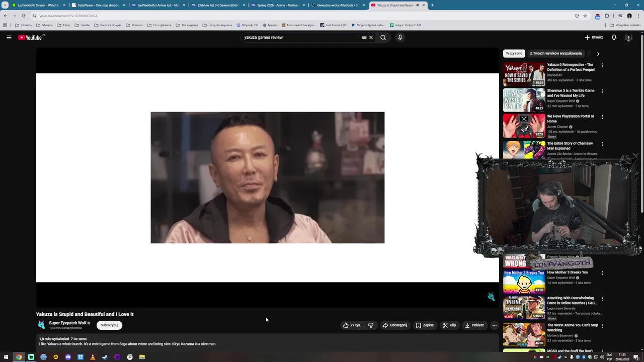Open Chrome from the taskbar

pos(19,357)
